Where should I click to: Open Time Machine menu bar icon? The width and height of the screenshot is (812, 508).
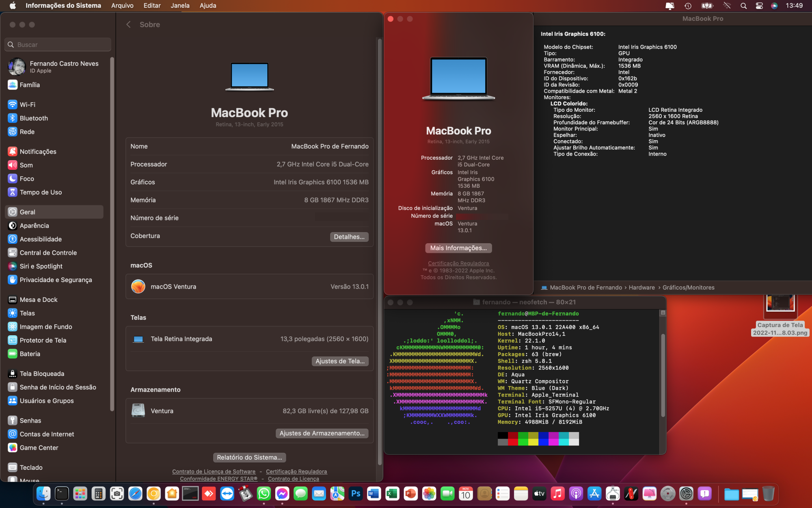(688, 6)
